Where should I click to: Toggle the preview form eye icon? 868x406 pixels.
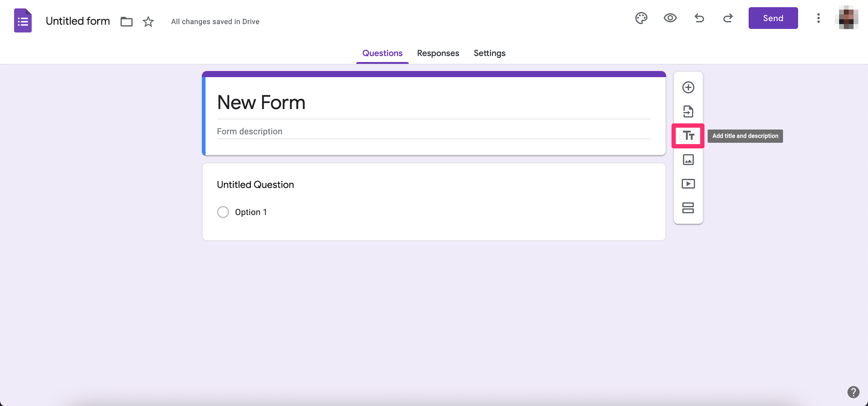(670, 18)
